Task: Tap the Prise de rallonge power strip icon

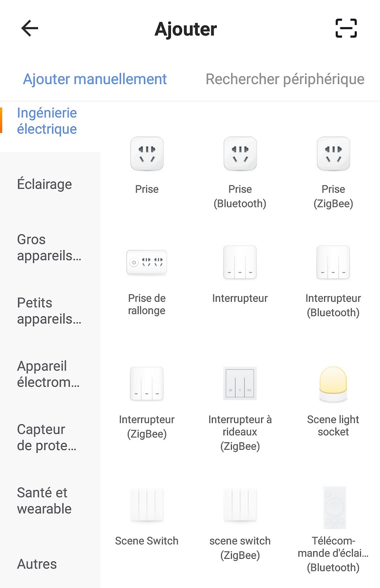Action: point(147,263)
